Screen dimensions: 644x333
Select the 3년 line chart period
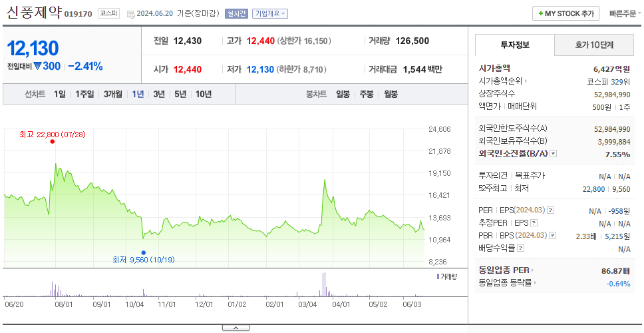[159, 94]
